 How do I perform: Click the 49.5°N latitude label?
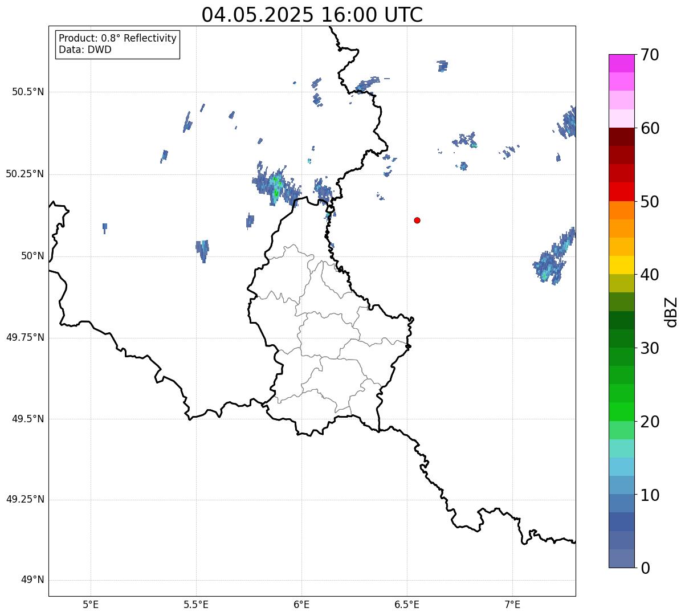tap(28, 419)
